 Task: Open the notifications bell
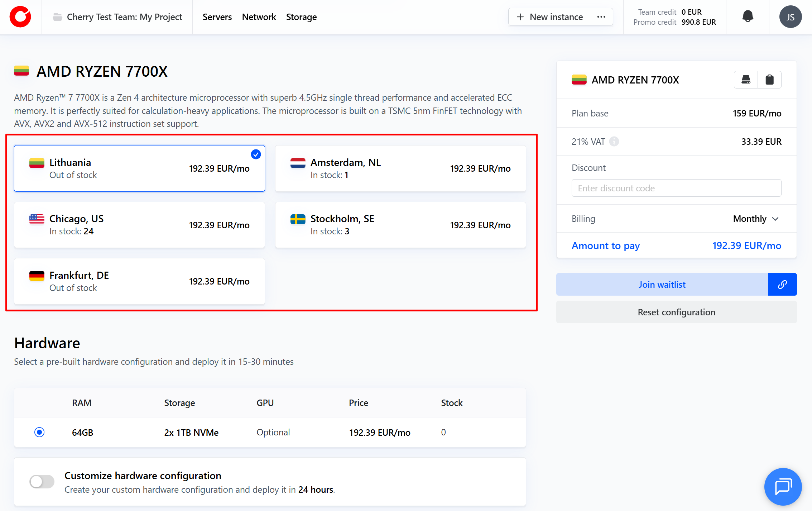tap(748, 16)
